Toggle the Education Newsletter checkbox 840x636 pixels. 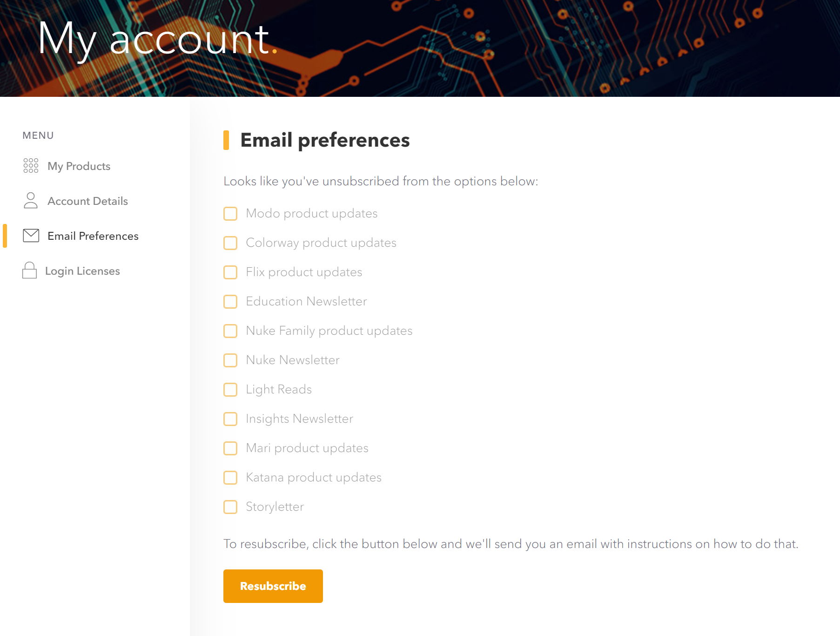tap(230, 302)
